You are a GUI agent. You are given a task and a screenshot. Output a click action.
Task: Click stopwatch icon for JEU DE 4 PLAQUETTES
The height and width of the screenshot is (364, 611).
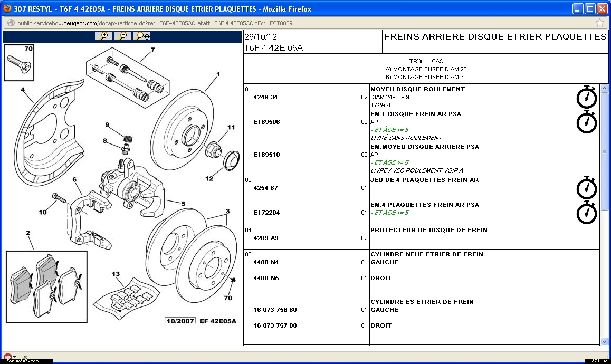coord(586,188)
